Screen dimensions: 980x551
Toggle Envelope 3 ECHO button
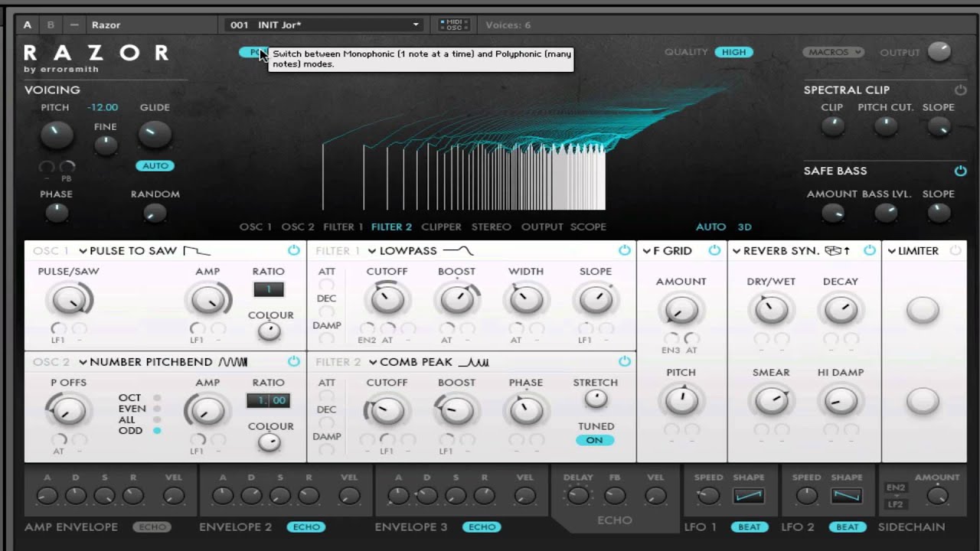click(482, 527)
